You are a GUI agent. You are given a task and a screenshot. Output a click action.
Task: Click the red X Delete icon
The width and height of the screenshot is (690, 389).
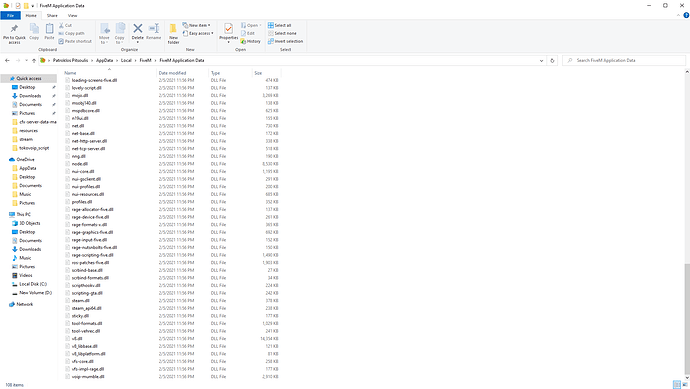pyautogui.click(x=138, y=32)
